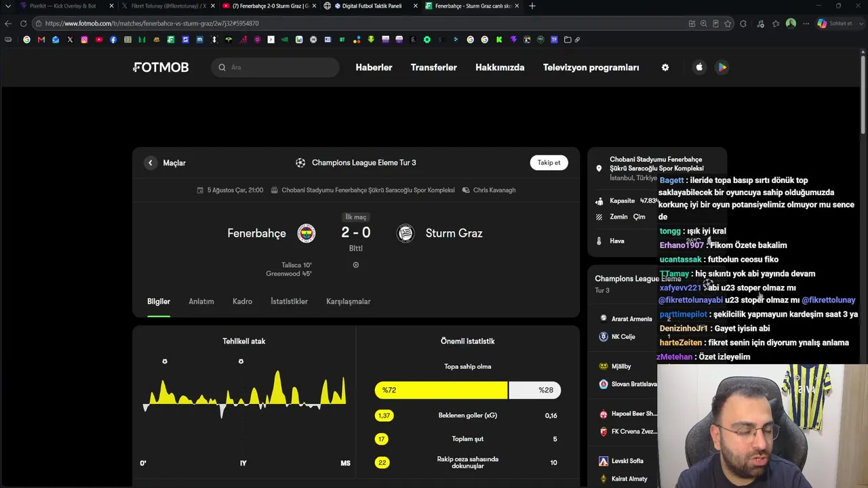Open the Facebook bookmark icon
This screenshot has width=868, height=488.
click(x=113, y=39)
